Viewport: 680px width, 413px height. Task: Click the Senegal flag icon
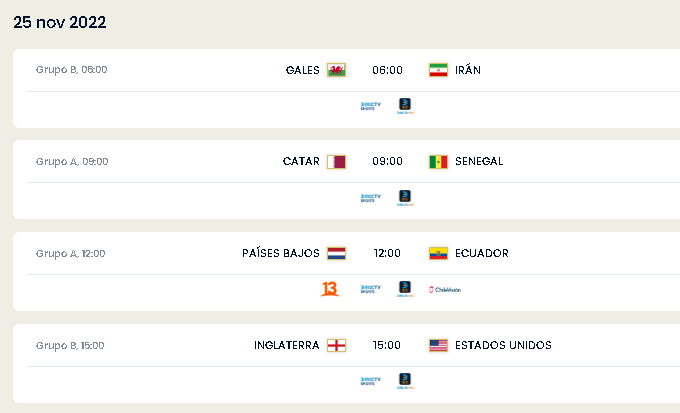(438, 162)
